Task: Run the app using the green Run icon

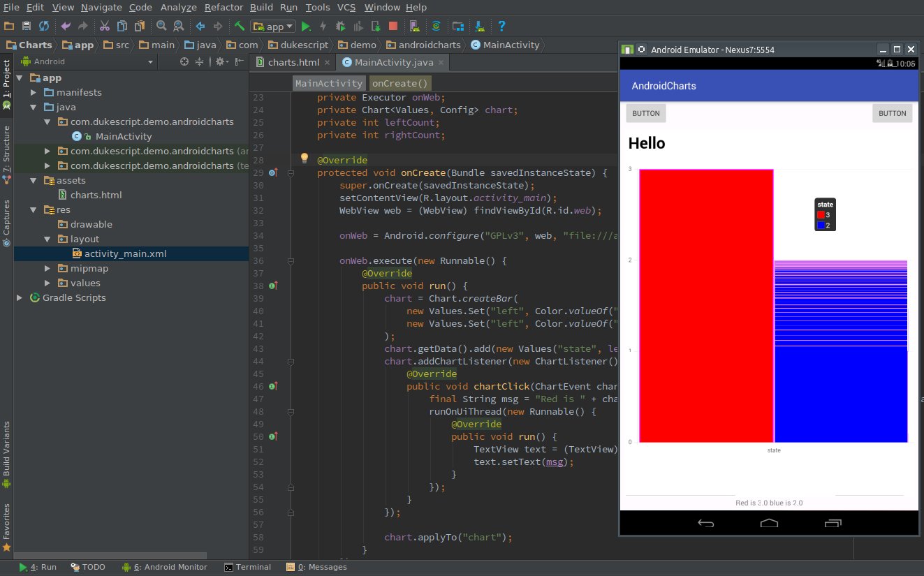Action: 306,26
